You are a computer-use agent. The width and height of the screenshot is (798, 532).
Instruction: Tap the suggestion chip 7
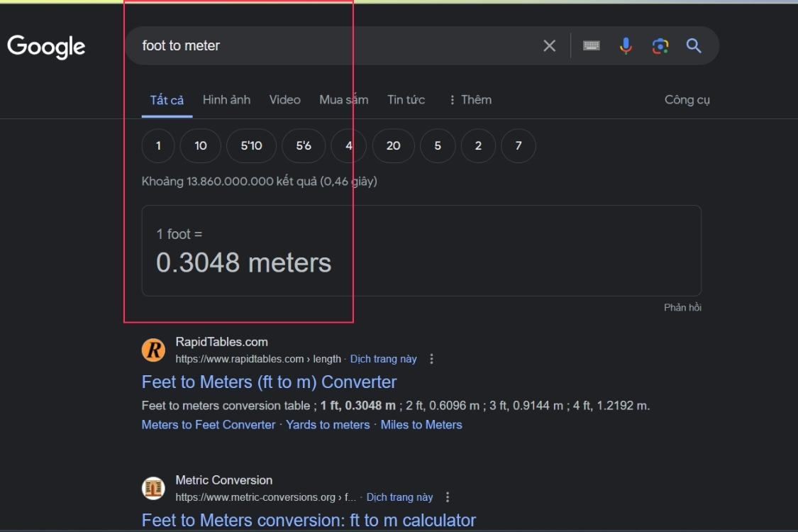[519, 146]
